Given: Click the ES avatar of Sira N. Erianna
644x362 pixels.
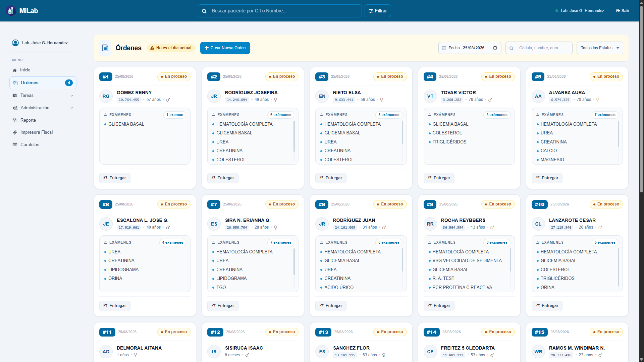Looking at the screenshot, I should pos(214,224).
